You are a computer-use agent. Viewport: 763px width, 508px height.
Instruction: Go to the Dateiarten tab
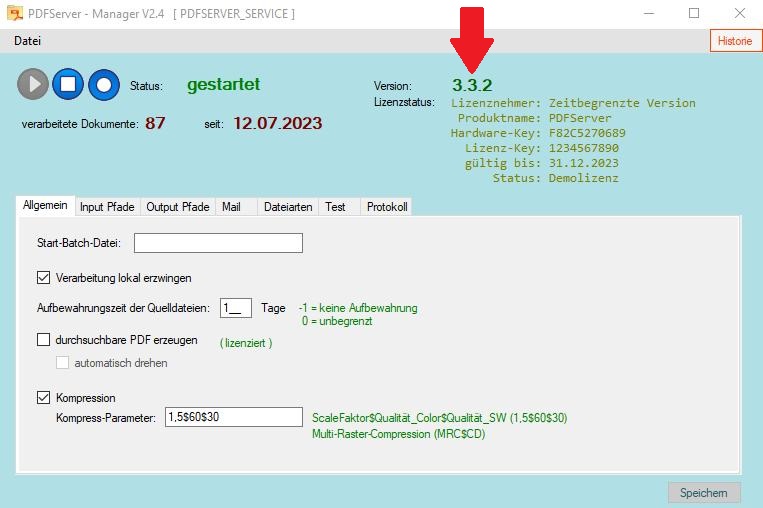[x=288, y=207]
